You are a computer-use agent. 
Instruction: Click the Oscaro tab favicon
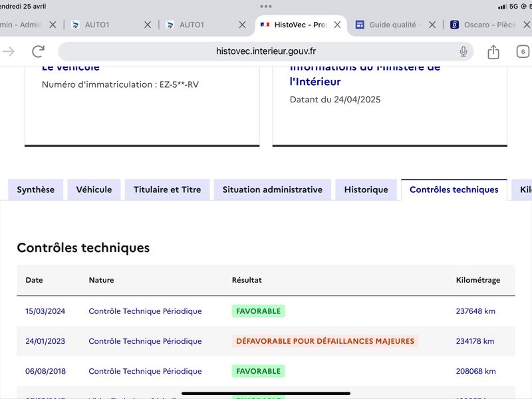454,25
